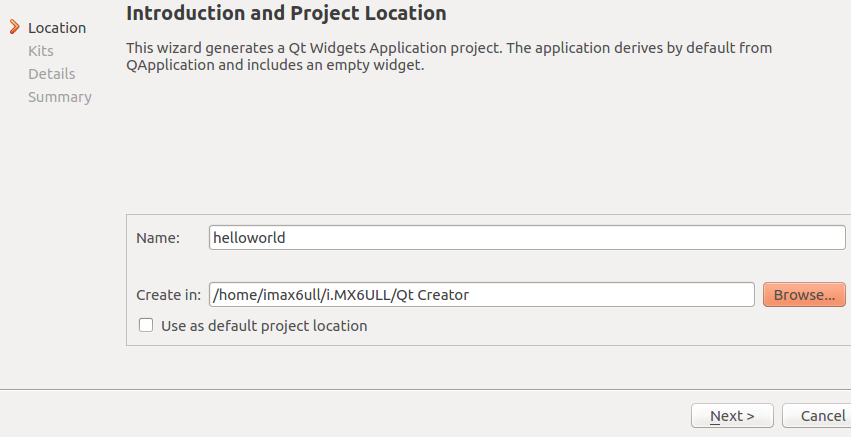
Task: Jump to the Summary wizard step
Action: click(60, 97)
